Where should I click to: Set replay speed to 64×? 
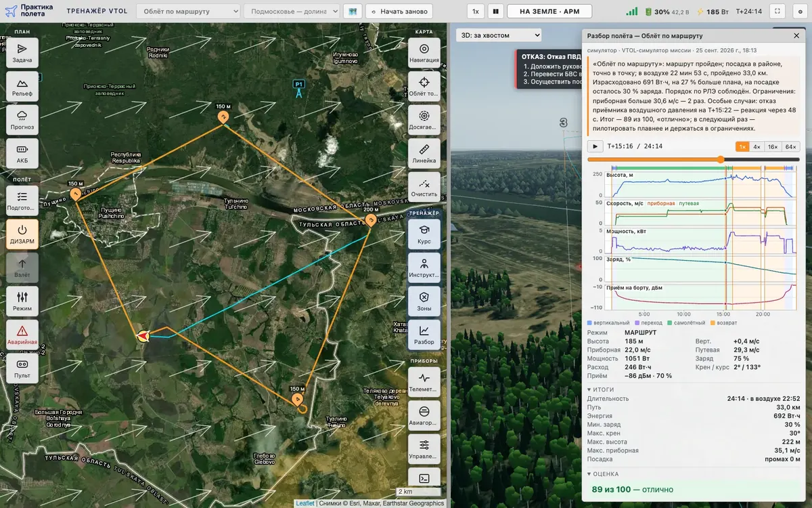[791, 146]
